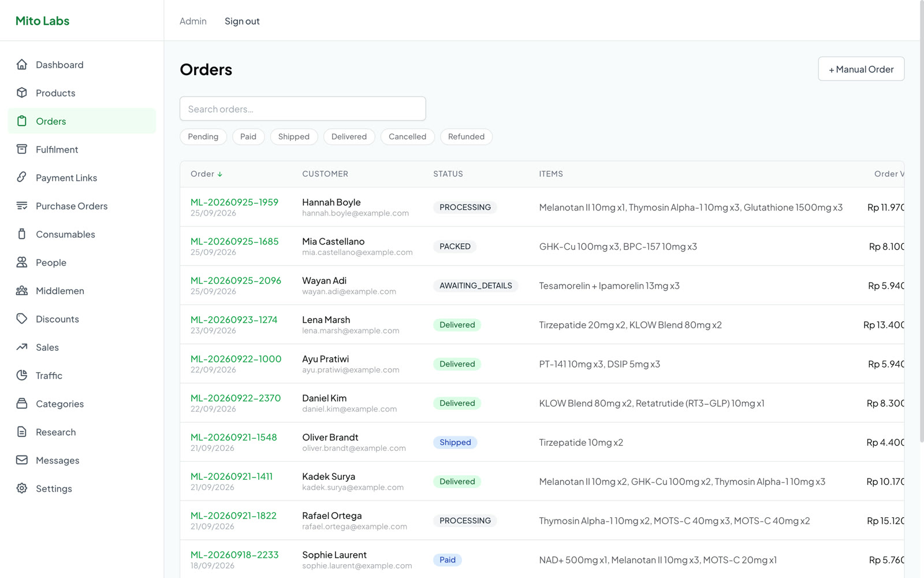Filter orders by Pending status
The height and width of the screenshot is (578, 924).
[203, 137]
